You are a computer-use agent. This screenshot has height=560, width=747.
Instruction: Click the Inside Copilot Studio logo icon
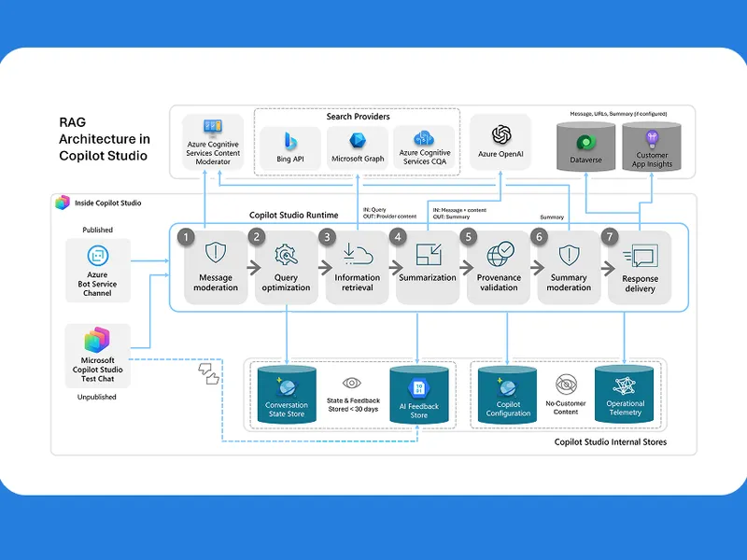[x=63, y=203]
